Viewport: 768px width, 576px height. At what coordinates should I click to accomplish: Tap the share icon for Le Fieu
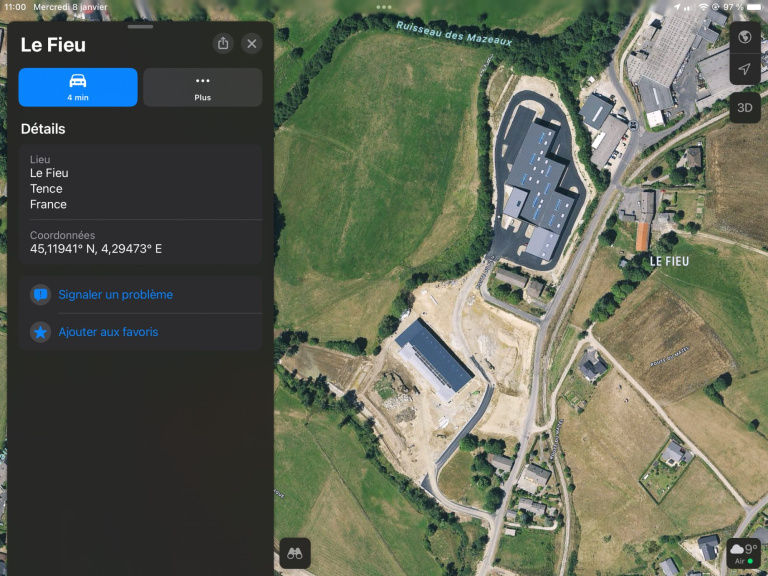(223, 44)
